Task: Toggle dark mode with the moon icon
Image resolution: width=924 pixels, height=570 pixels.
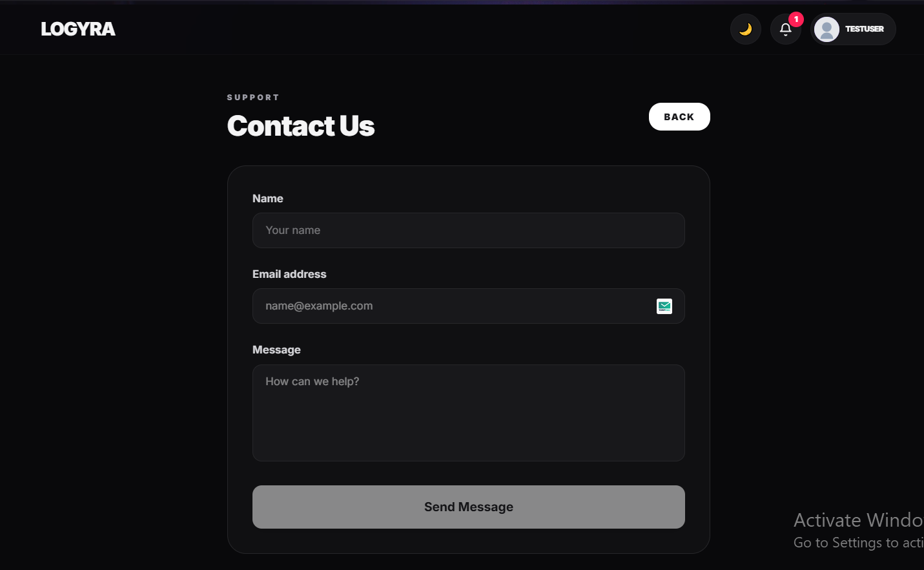Action: point(746,29)
